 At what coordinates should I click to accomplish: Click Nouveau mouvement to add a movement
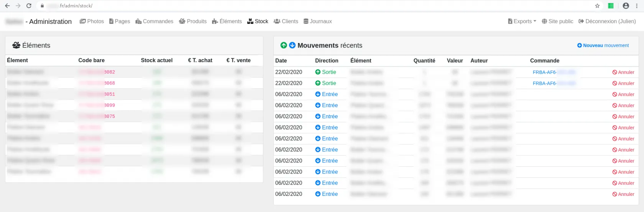603,45
